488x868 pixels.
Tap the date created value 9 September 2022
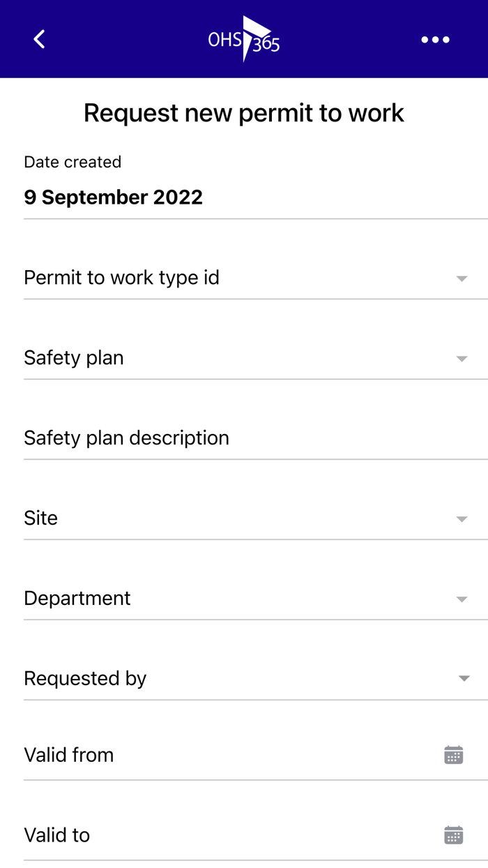[113, 197]
